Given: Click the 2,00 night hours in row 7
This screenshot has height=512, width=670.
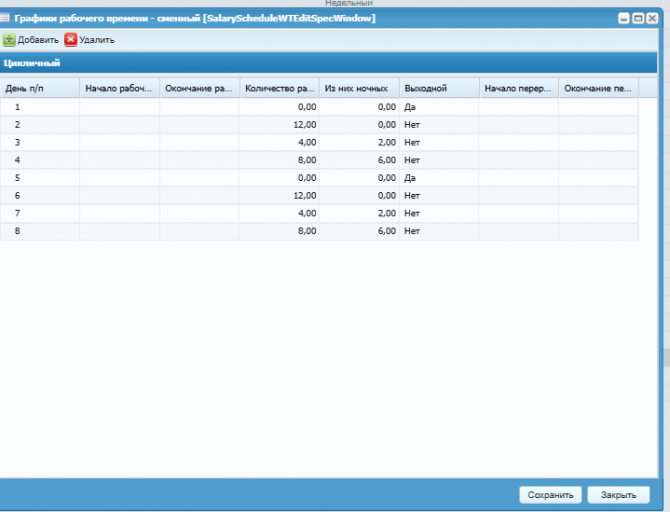Looking at the screenshot, I should click(359, 213).
